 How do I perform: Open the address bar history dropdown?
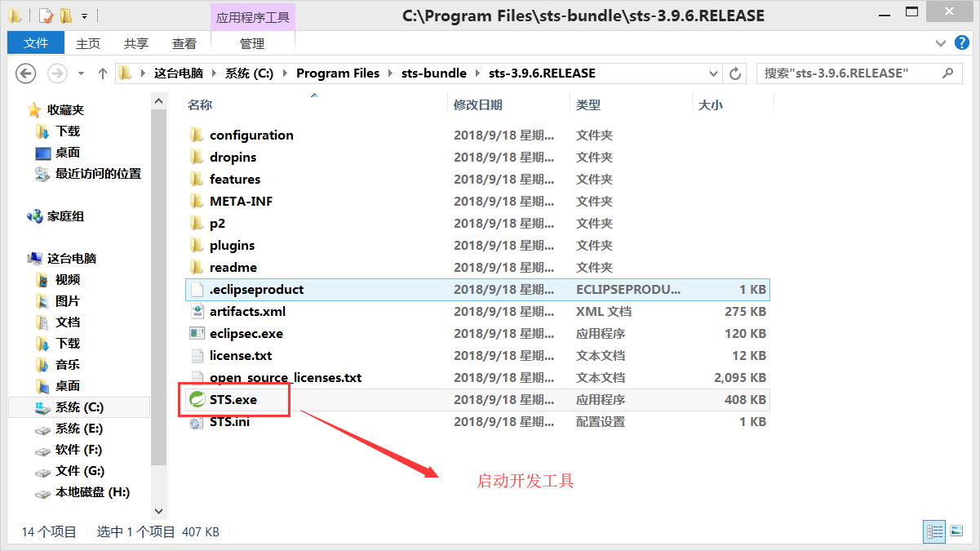pos(714,73)
